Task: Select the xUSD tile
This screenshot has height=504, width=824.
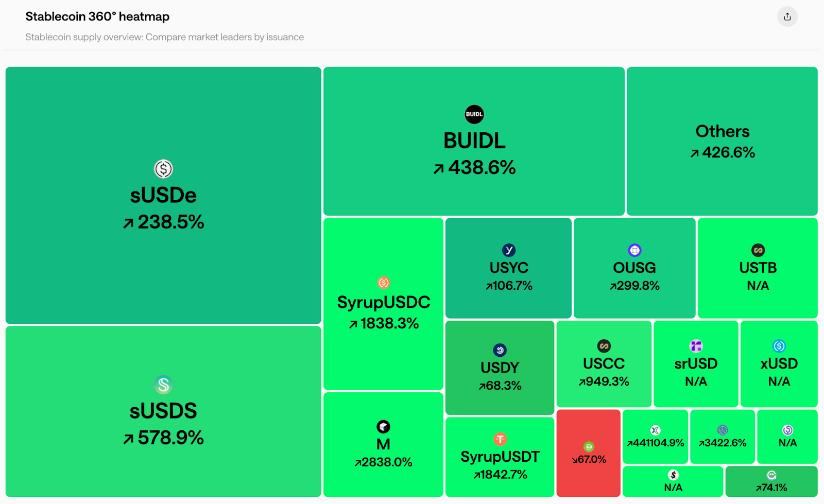Action: (779, 364)
